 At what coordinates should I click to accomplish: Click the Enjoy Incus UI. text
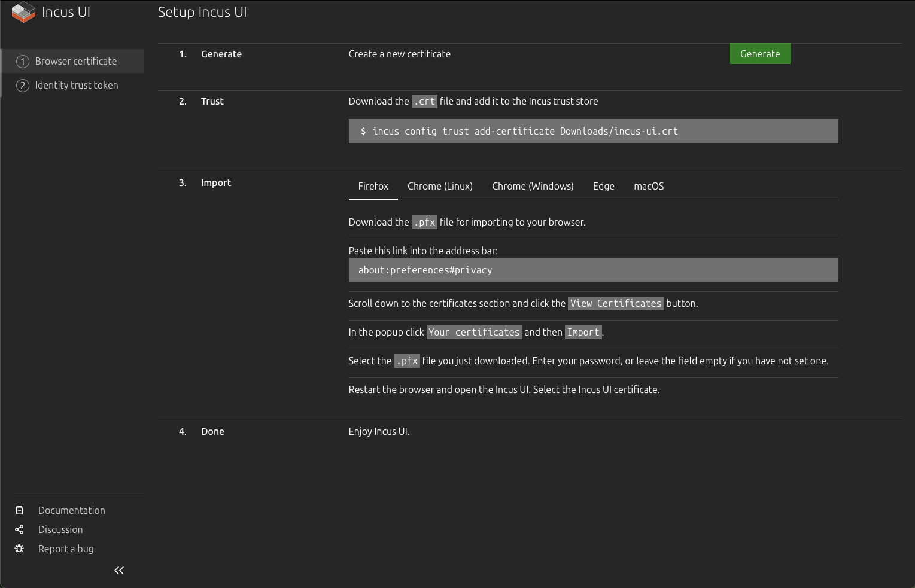(x=379, y=431)
